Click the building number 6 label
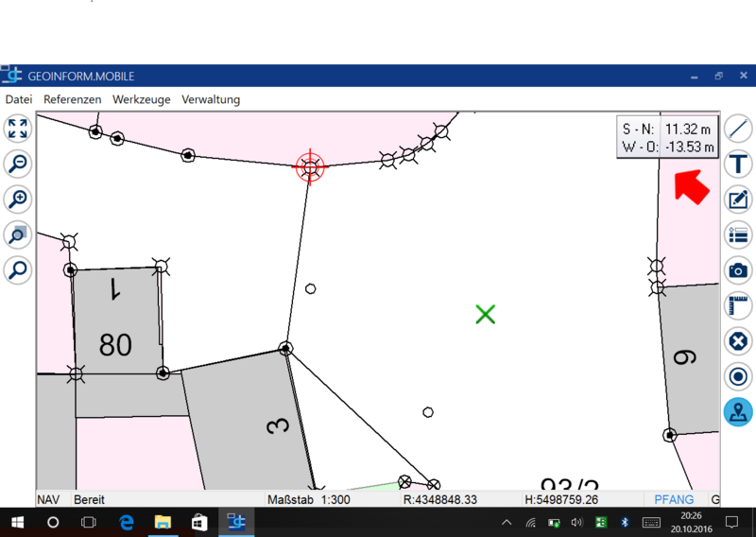 click(x=685, y=357)
